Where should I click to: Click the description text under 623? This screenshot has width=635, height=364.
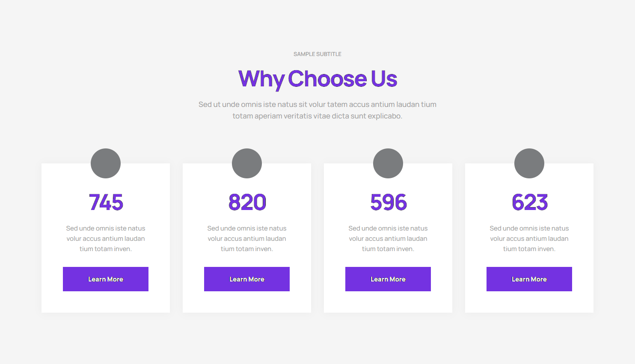(x=529, y=239)
